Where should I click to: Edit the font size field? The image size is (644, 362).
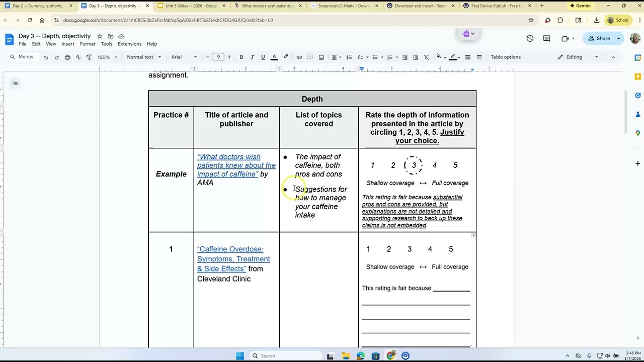pyautogui.click(x=218, y=57)
